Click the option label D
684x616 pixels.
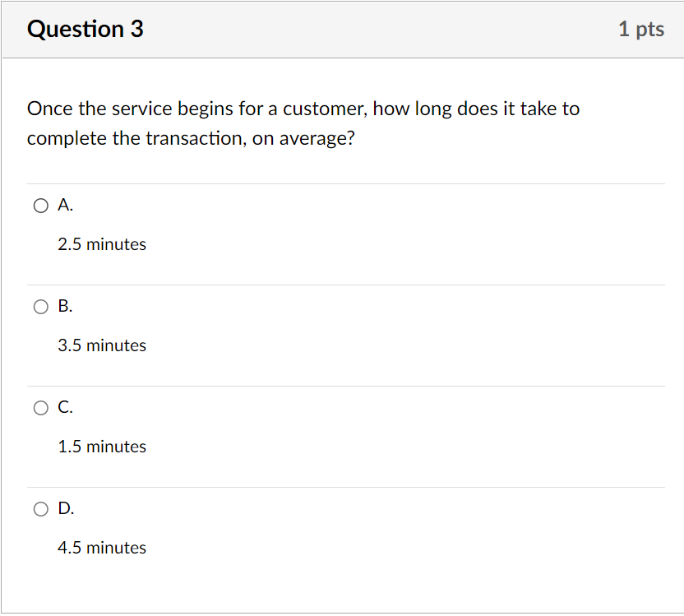[64, 508]
